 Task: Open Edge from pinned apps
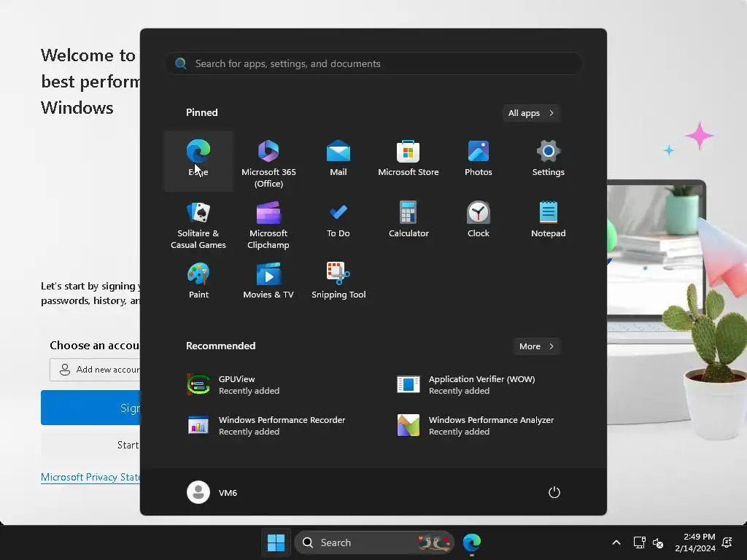point(198,161)
